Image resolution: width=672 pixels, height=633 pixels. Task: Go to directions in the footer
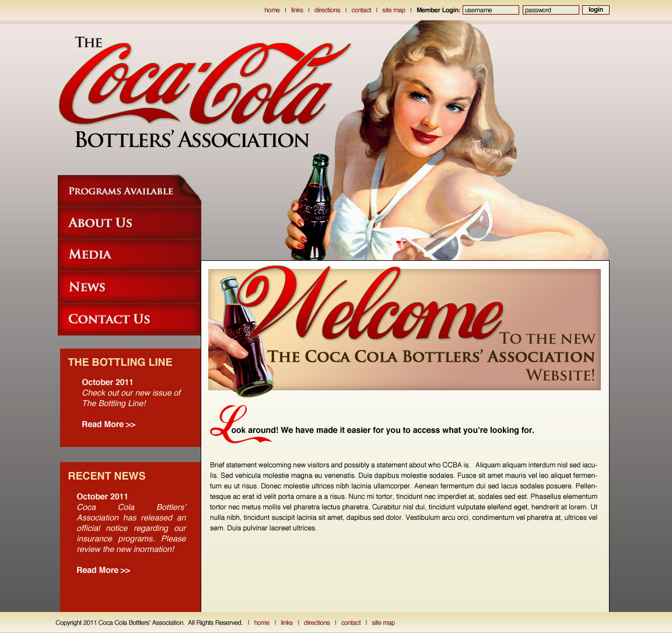pos(317,622)
